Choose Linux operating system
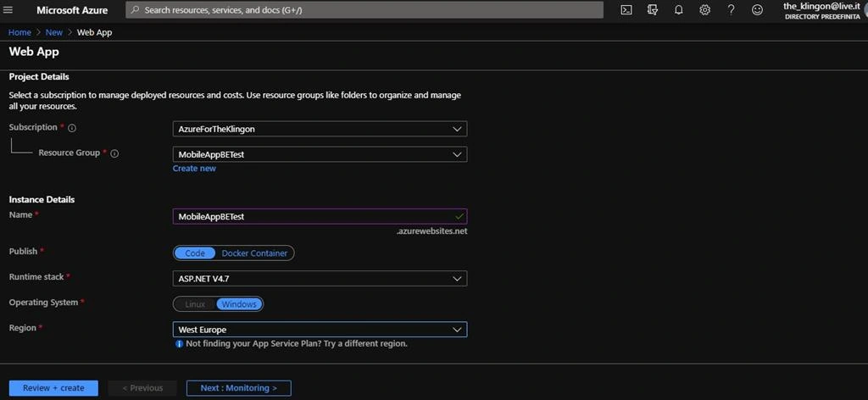Screen dimensions: 868x400 pos(195,304)
